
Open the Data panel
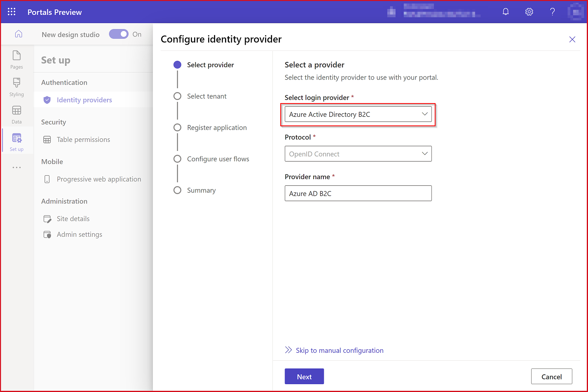coord(16,114)
